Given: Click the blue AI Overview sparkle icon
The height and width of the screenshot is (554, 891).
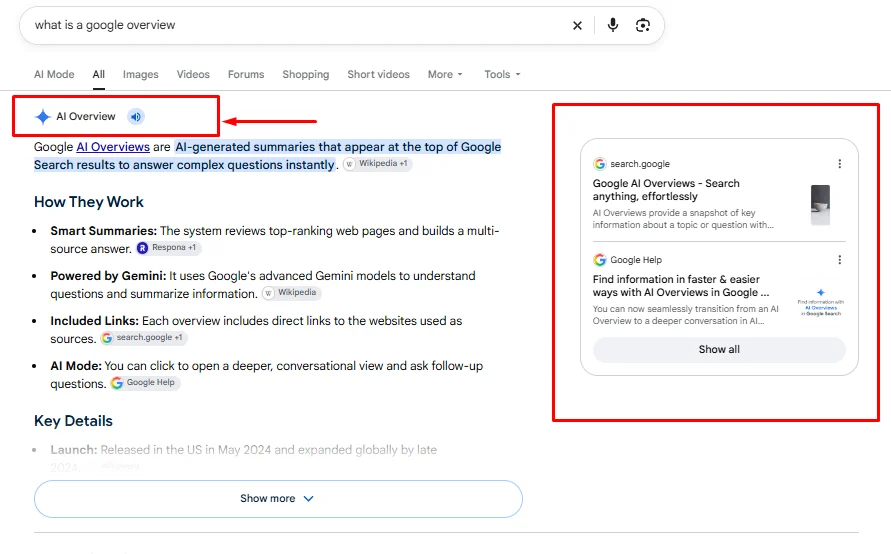Looking at the screenshot, I should click(43, 116).
